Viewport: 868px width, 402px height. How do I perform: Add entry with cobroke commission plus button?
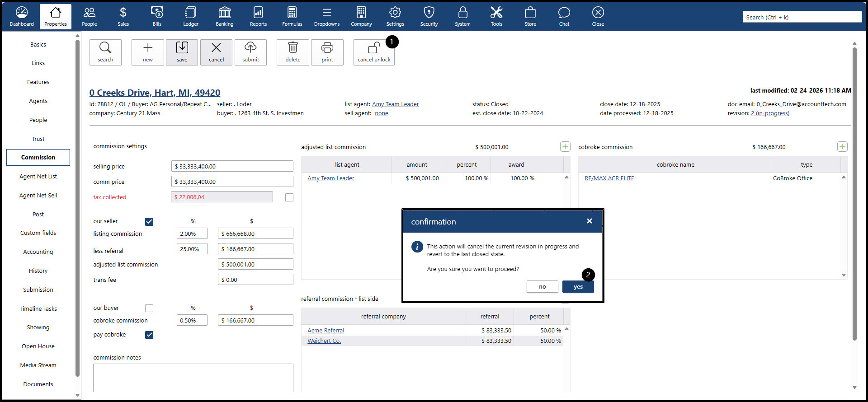(842, 147)
